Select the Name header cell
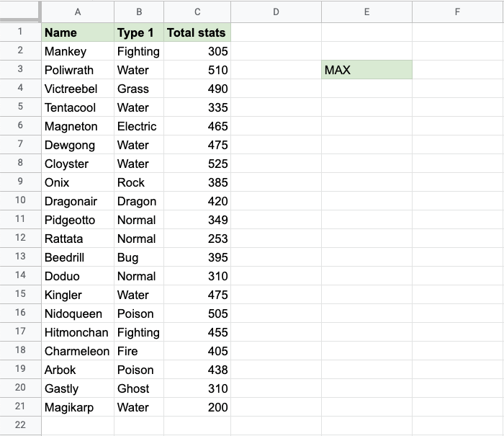The height and width of the screenshot is (436, 504). [x=78, y=32]
